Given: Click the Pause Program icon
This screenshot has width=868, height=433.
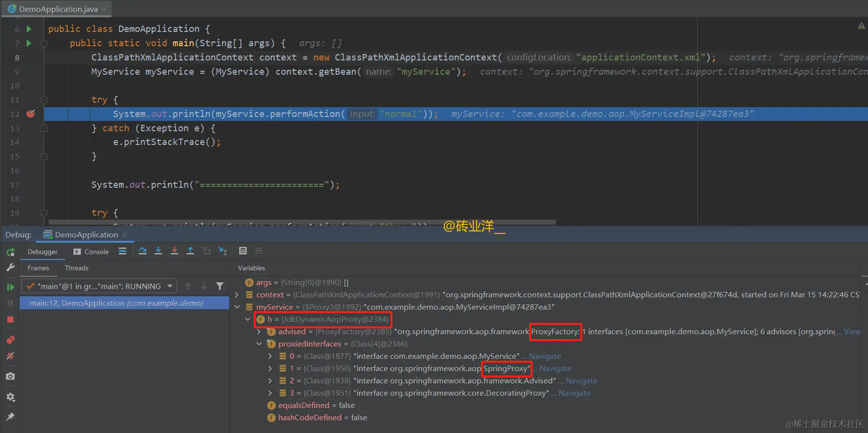Looking at the screenshot, I should pos(10,303).
